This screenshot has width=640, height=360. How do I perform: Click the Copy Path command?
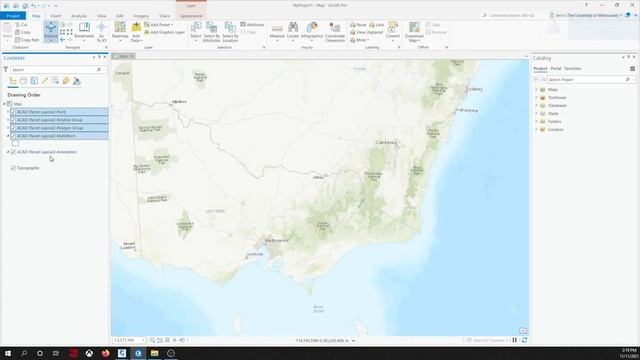[27, 40]
